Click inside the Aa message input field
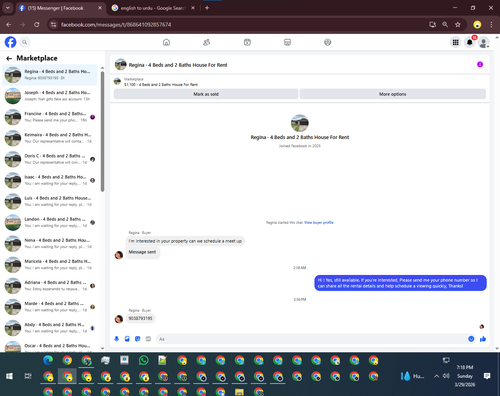 [312, 339]
